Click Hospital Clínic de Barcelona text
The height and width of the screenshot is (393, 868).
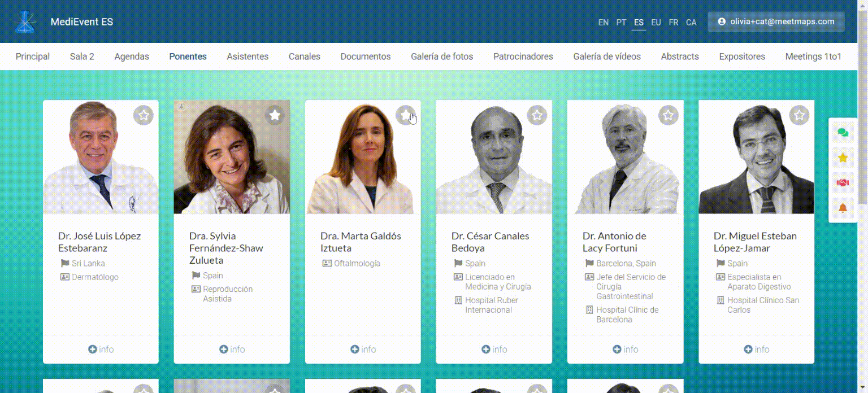click(627, 315)
